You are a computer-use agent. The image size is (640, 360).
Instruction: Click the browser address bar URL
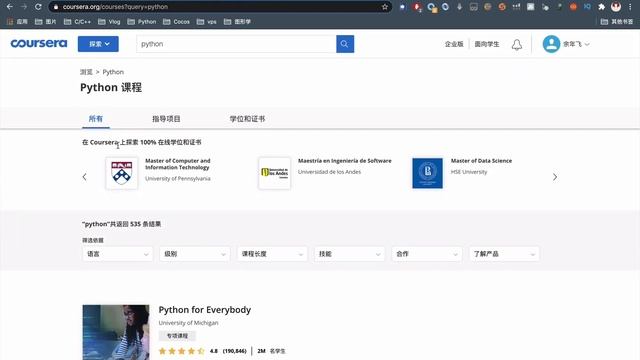coord(115,7)
